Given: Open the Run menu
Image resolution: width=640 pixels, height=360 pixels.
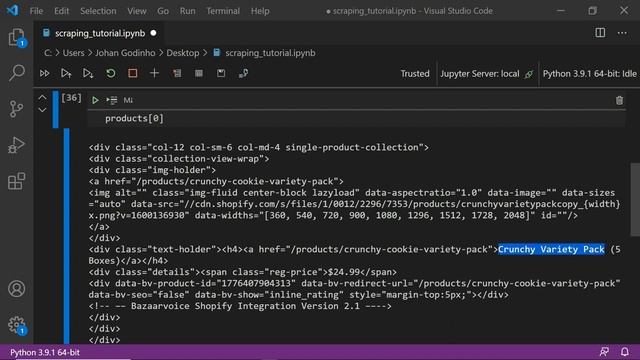Looking at the screenshot, I should (187, 11).
